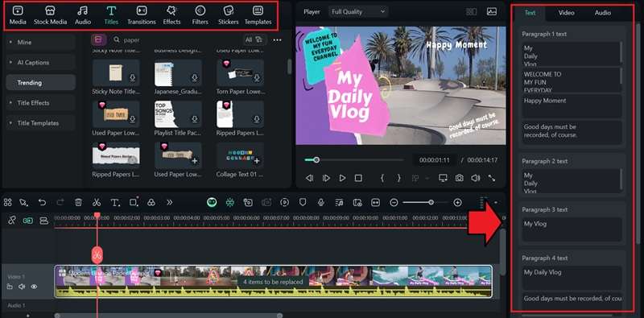Select the Text properties tab
The height and width of the screenshot is (318, 644).
click(530, 13)
